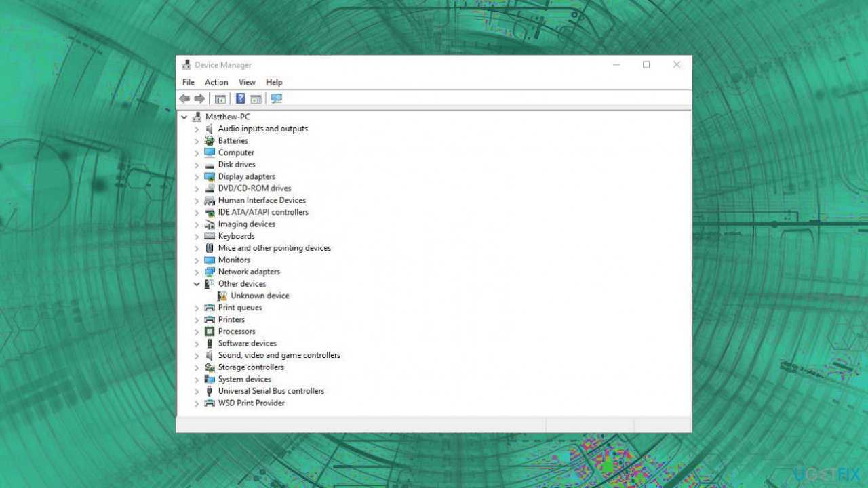
Task: Click the Scan for hardware changes icon
Action: coord(276,99)
